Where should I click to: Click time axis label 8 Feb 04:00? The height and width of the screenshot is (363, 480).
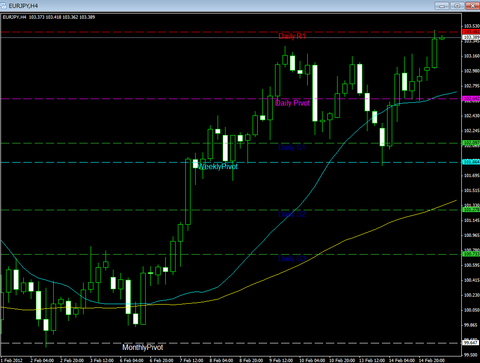pos(222,360)
